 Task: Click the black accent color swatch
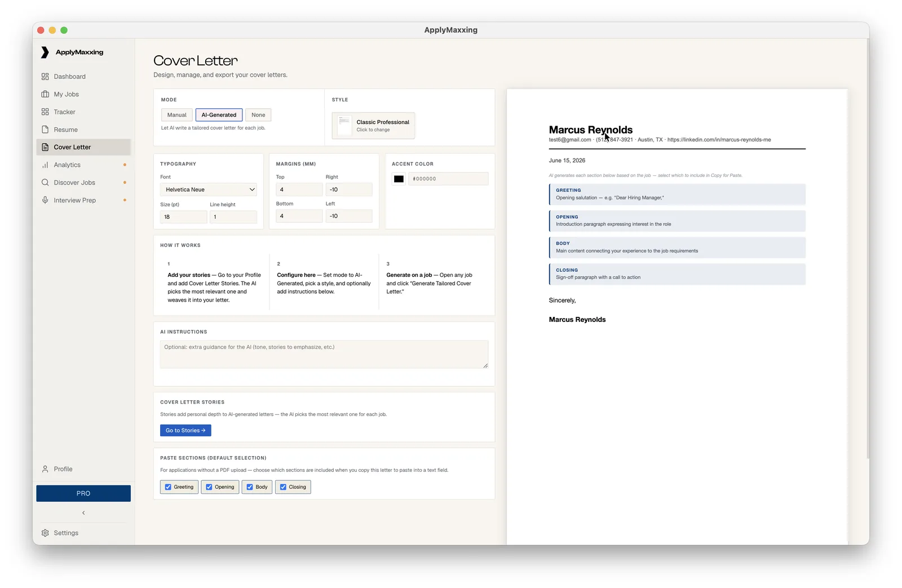399,179
